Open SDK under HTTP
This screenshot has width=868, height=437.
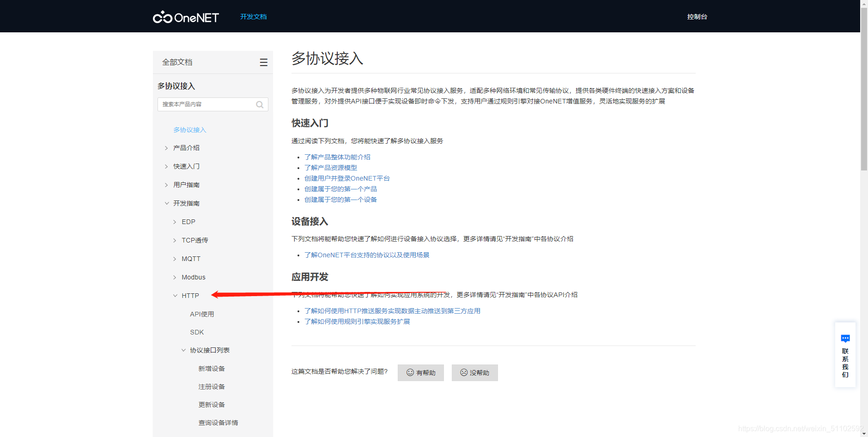197,332
